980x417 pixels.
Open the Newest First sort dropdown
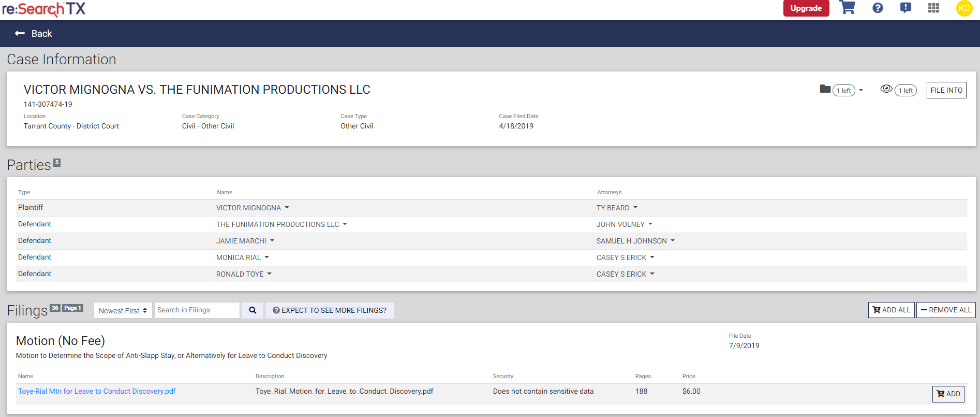[123, 310]
